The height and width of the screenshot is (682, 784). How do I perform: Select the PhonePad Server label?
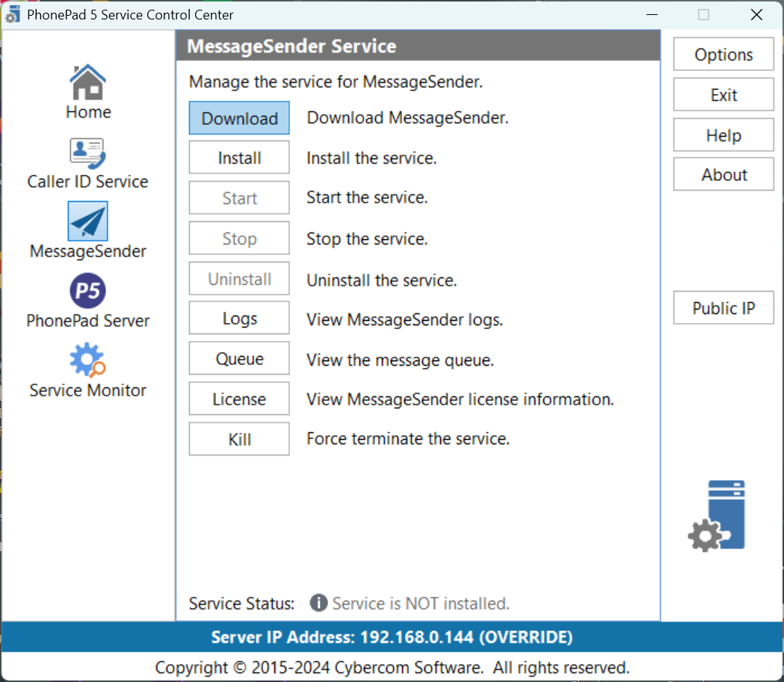[87, 320]
